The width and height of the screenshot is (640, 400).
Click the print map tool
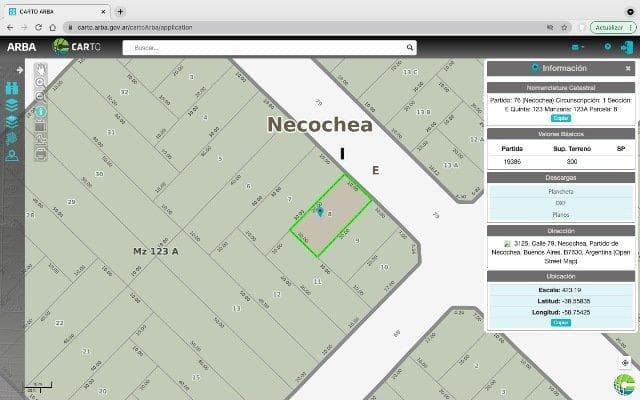coord(41,154)
